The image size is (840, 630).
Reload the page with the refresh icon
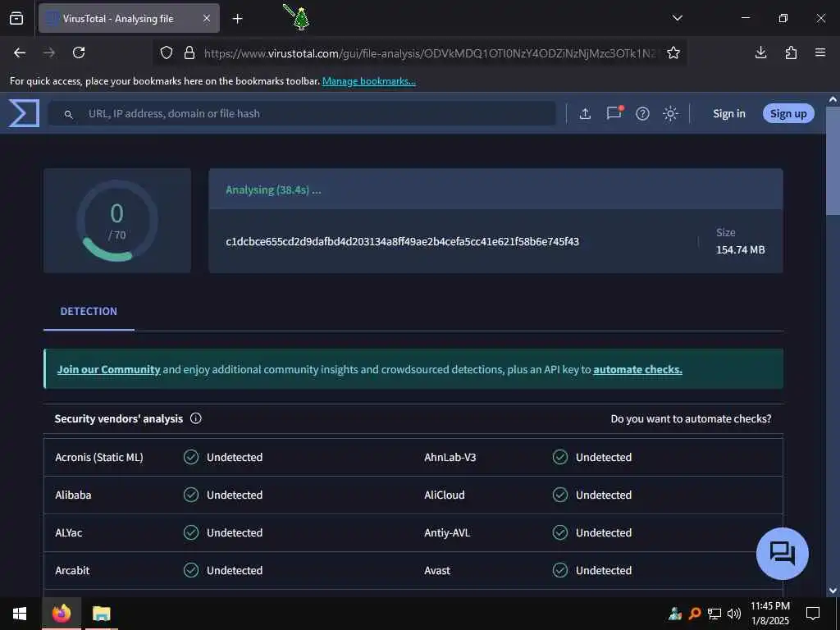(x=79, y=52)
